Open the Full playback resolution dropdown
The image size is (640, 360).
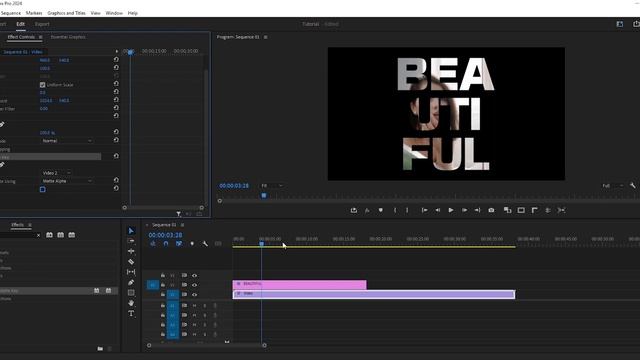613,186
